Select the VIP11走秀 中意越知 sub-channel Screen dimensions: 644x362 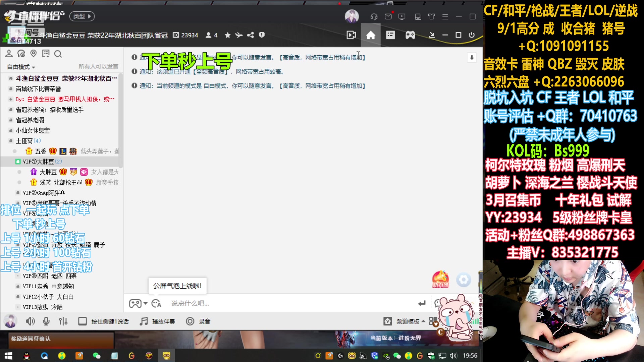coord(48,286)
